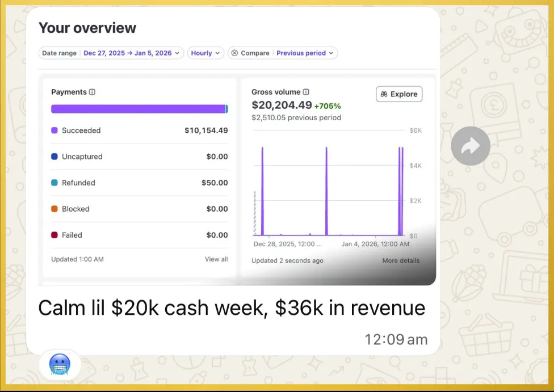Click the Jan 4, 2026 axis label
This screenshot has height=392, width=554.
tap(375, 244)
